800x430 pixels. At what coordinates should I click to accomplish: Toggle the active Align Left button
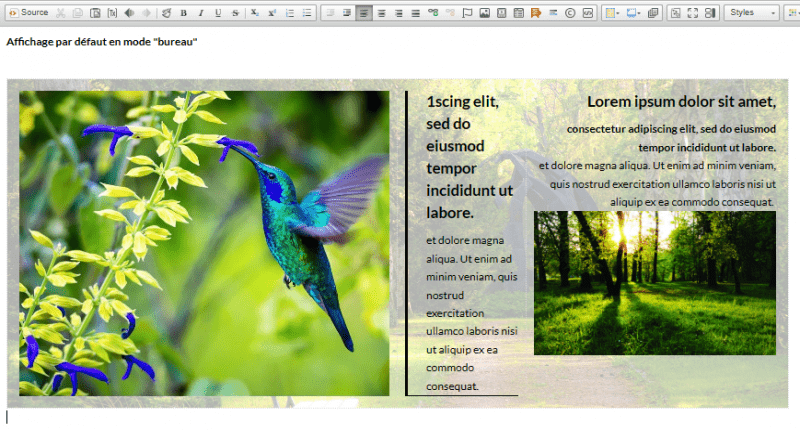pos(364,12)
